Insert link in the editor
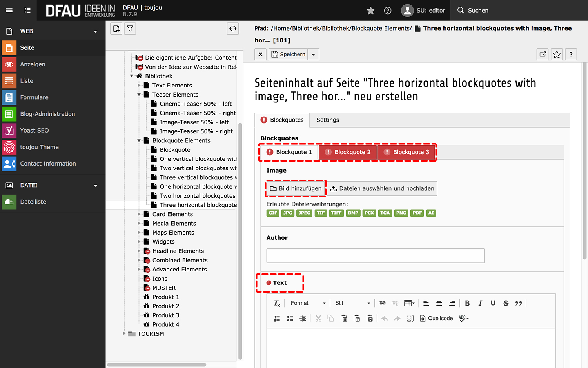Image resolution: width=588 pixels, height=368 pixels. tap(382, 303)
